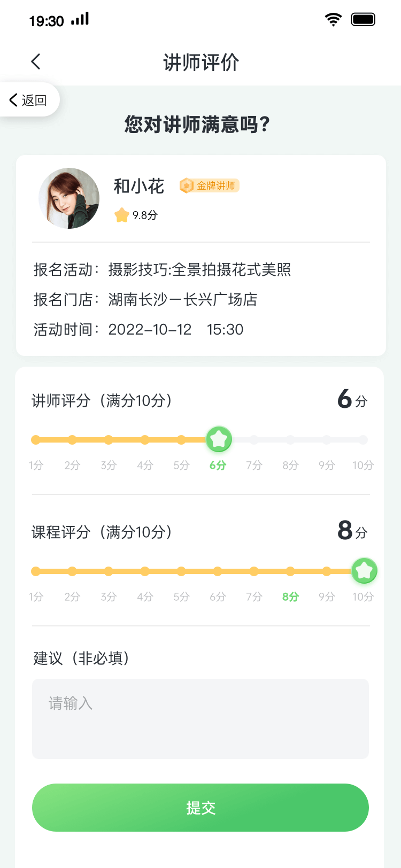401x868 pixels.
Task: Submit the review with 提交 button
Action: click(x=200, y=807)
